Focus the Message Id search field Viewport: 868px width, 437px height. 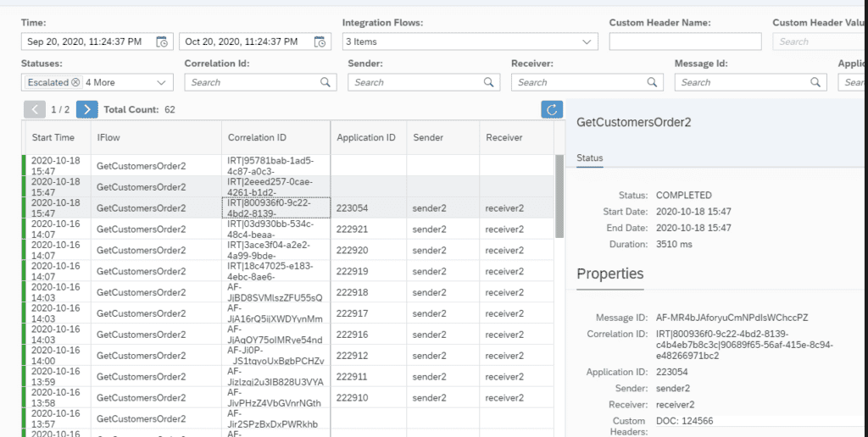(x=751, y=82)
